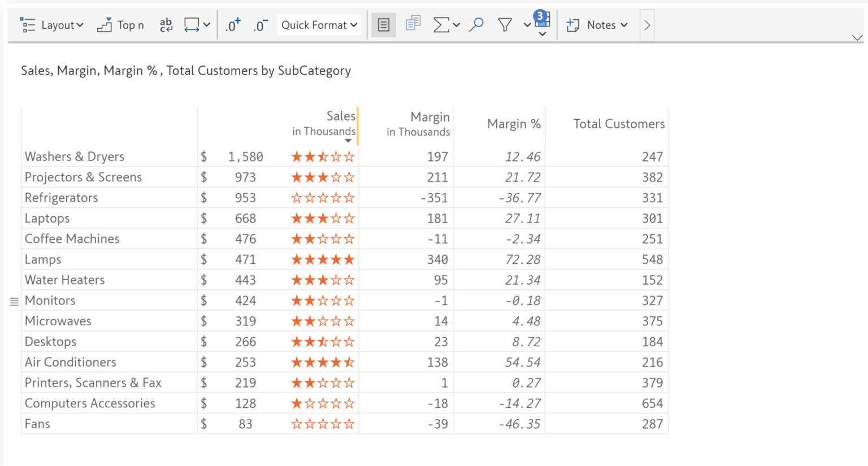The image size is (868, 466).
Task: Open the Quick Format dropdown
Action: coord(319,24)
